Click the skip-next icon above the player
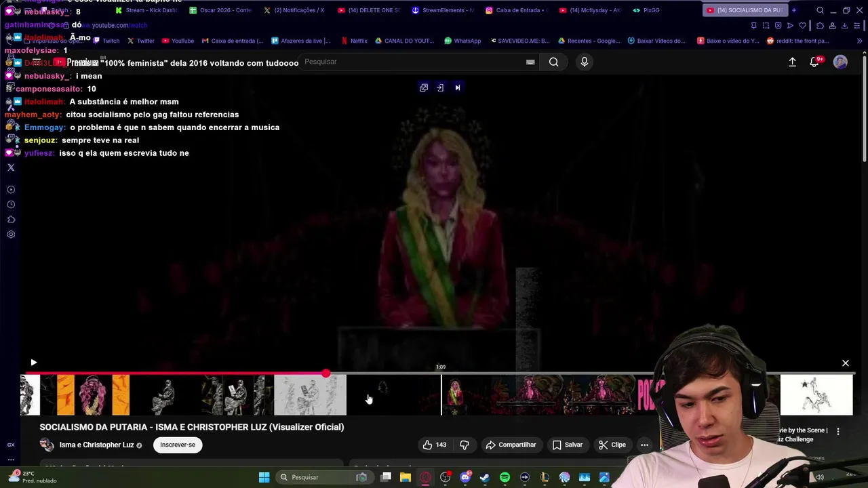 tap(457, 87)
